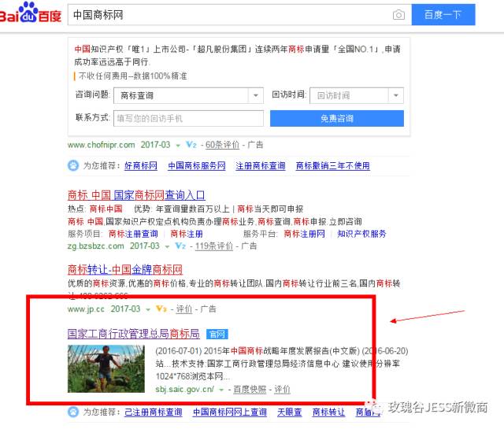Open recommended link 已注册商标查询
The height and width of the screenshot is (429, 504).
coord(154,412)
